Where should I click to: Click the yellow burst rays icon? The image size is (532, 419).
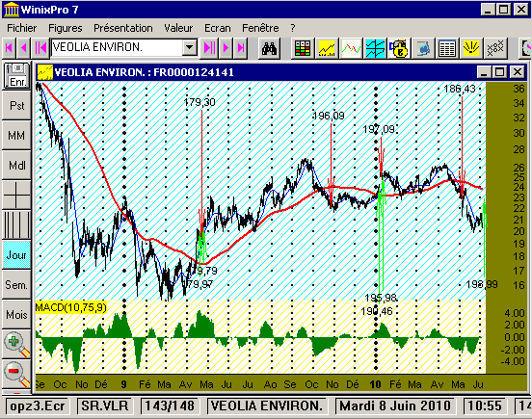(471, 48)
